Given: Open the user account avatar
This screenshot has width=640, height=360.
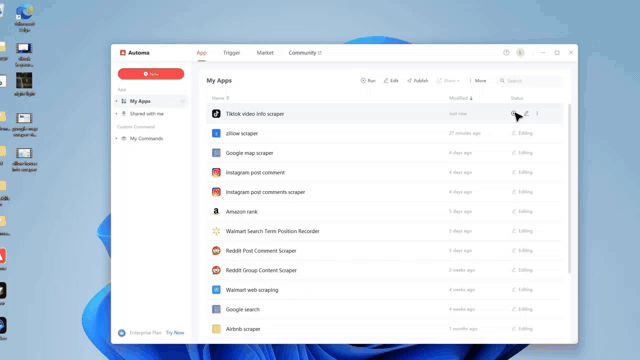Looking at the screenshot, I should coord(520,53).
